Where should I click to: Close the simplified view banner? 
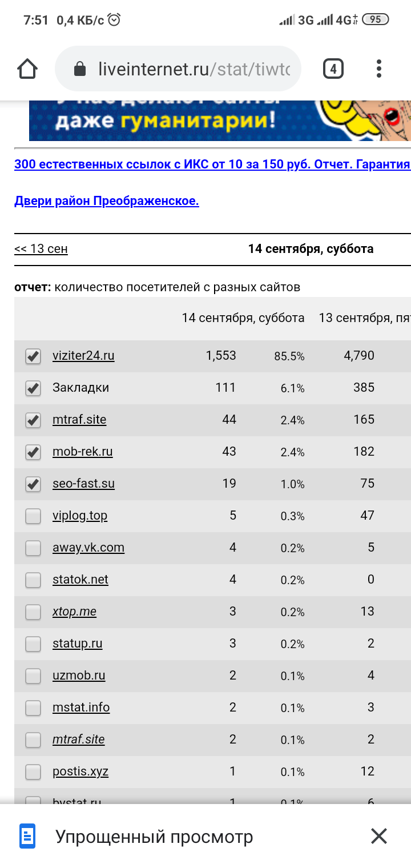pyautogui.click(x=379, y=837)
